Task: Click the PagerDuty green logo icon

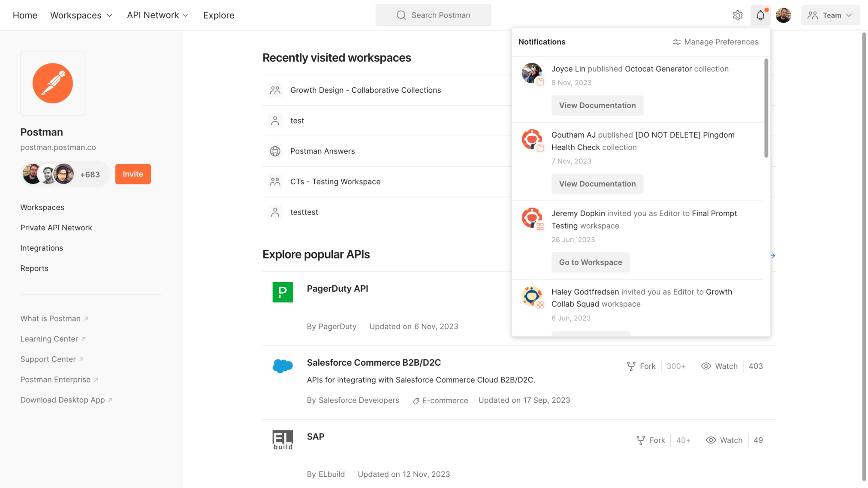Action: click(283, 292)
